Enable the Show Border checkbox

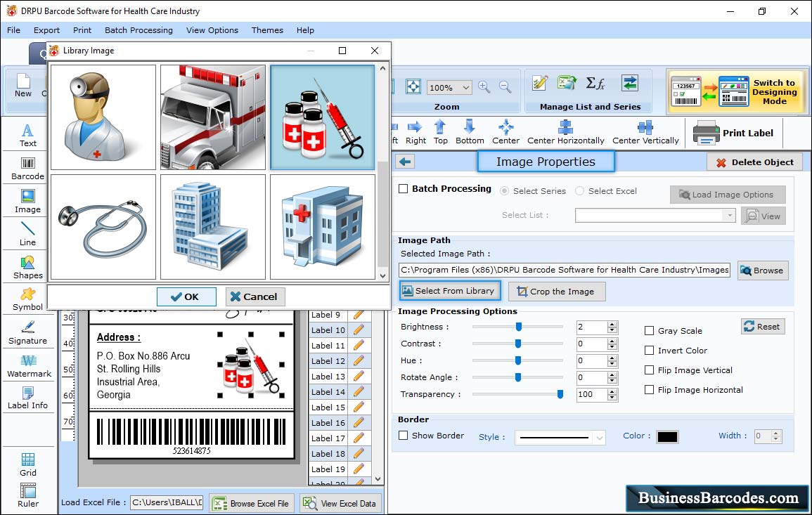click(403, 436)
